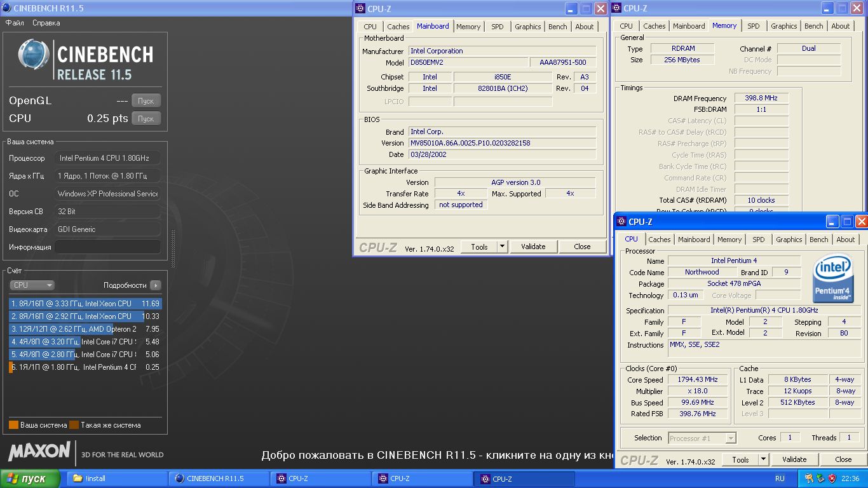Image resolution: width=868 pixels, height=488 pixels.
Task: Open Caches tab in Memory CPU-Z window
Action: point(654,27)
